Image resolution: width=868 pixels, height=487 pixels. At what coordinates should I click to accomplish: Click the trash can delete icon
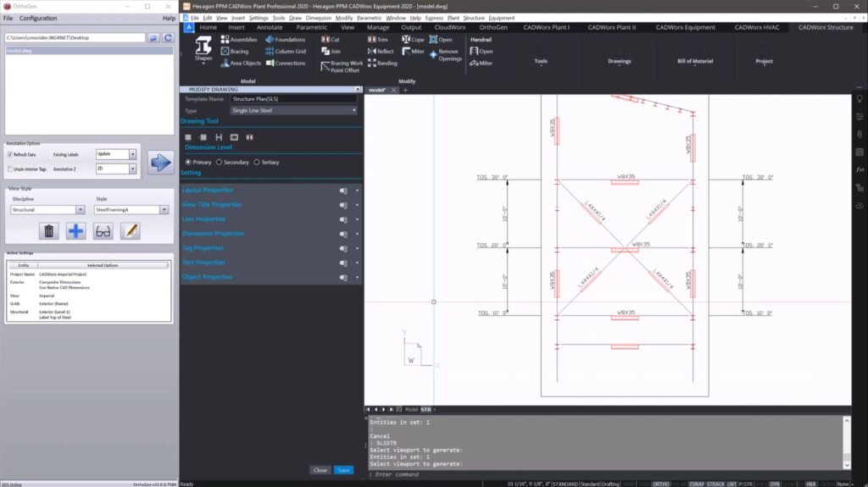[49, 230]
